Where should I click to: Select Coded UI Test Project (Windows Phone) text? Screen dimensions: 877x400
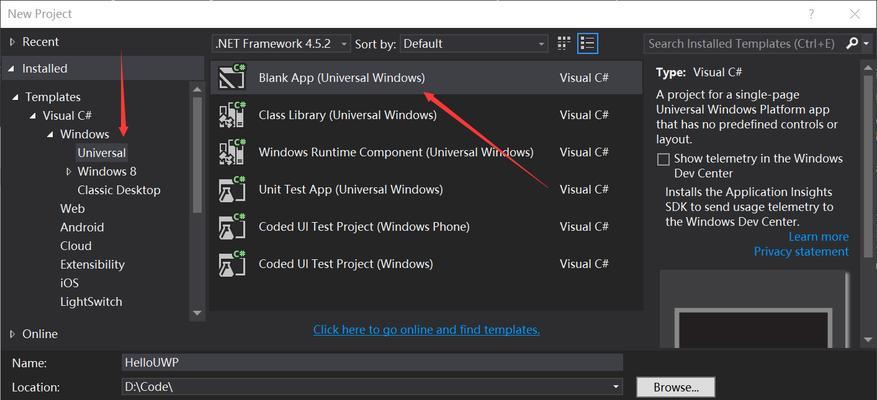364,227
